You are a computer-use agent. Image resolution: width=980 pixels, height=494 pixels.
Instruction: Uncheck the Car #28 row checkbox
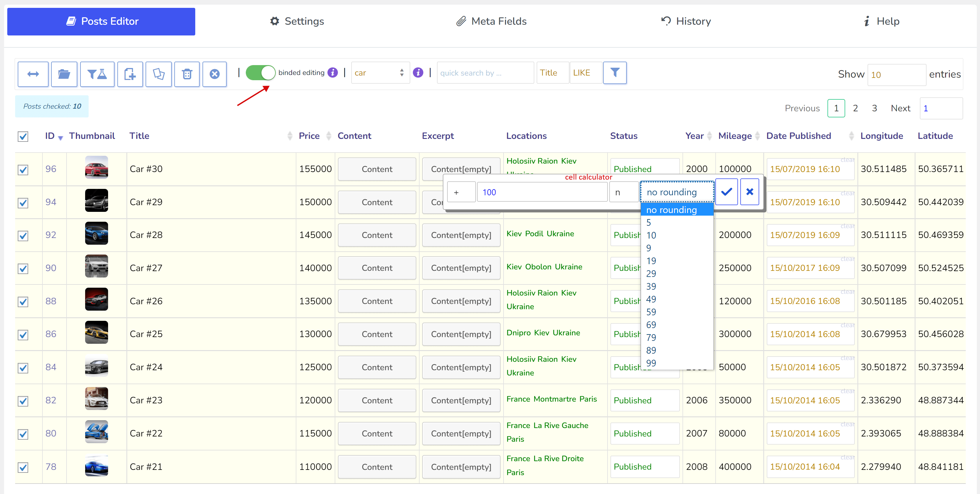pos(23,236)
